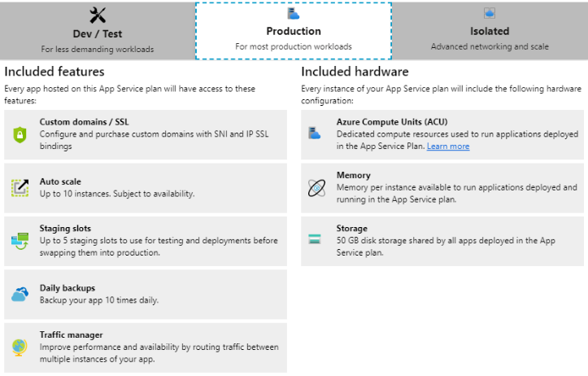588x376 pixels.
Task: Open the Learn more link
Action: (448, 146)
